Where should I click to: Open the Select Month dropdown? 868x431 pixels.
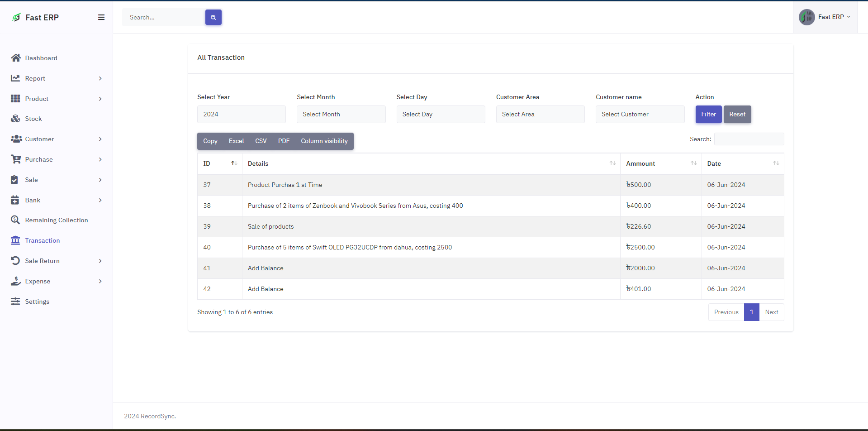[x=341, y=114]
